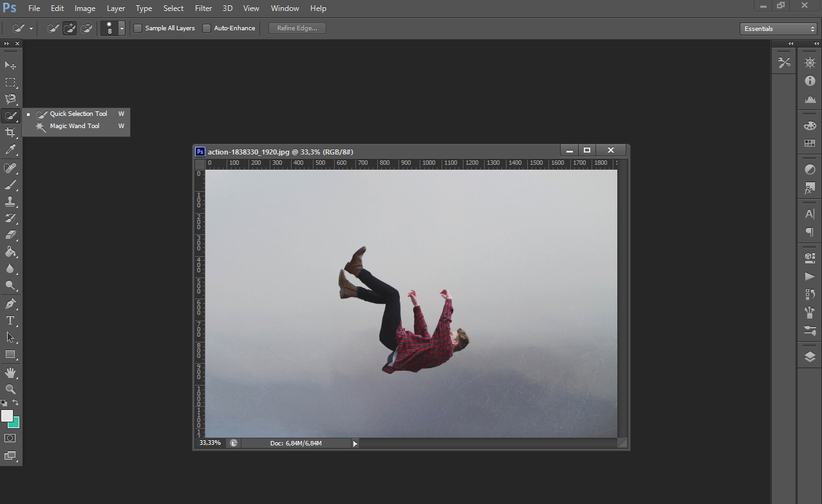822x504 pixels.
Task: Open the File menu
Action: point(34,8)
